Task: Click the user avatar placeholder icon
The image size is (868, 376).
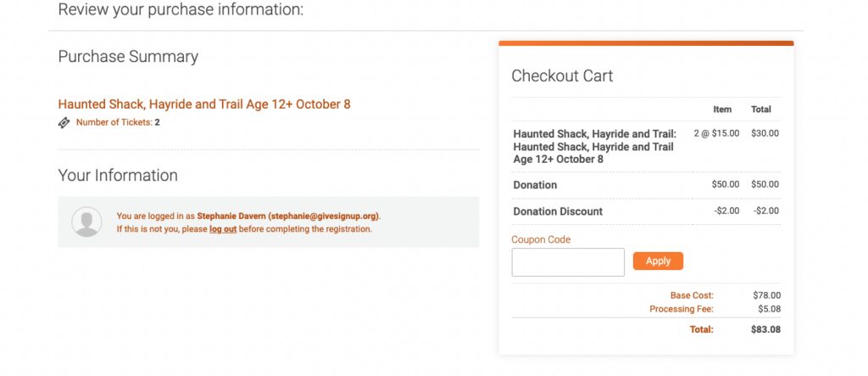Action: (x=87, y=222)
